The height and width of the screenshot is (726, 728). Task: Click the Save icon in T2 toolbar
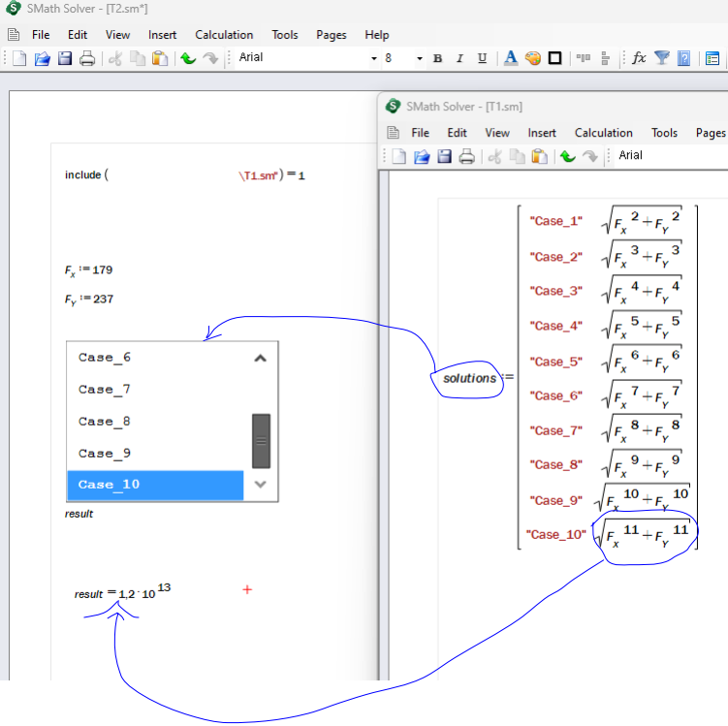pyautogui.click(x=65, y=58)
